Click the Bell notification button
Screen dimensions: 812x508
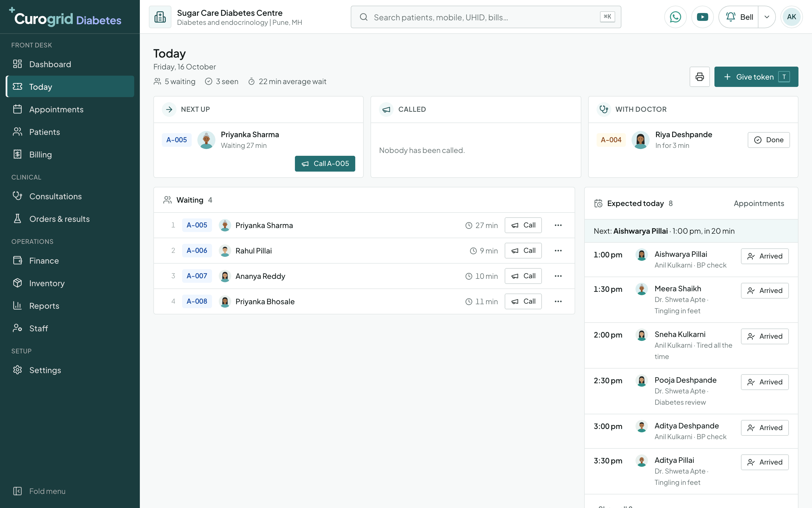(x=738, y=17)
